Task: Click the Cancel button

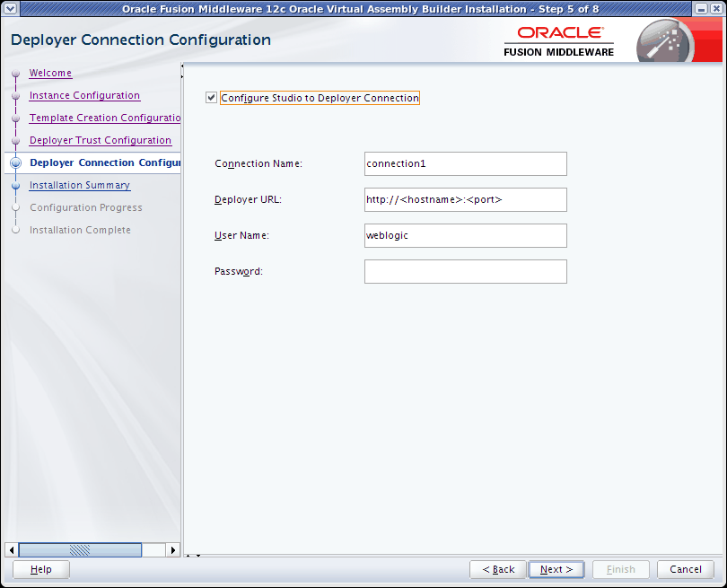Action: click(x=686, y=569)
